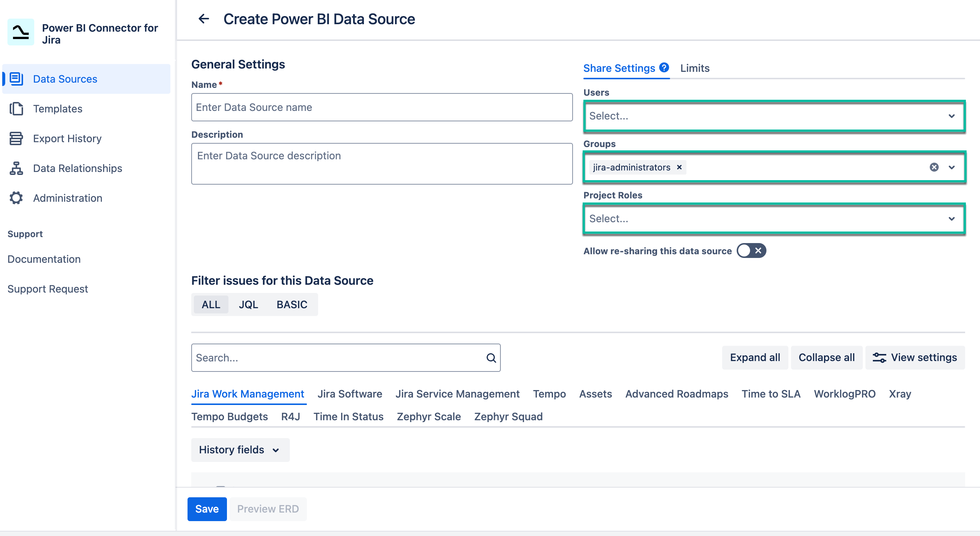Select the BASIC filter mode
980x536 pixels.
(291, 304)
